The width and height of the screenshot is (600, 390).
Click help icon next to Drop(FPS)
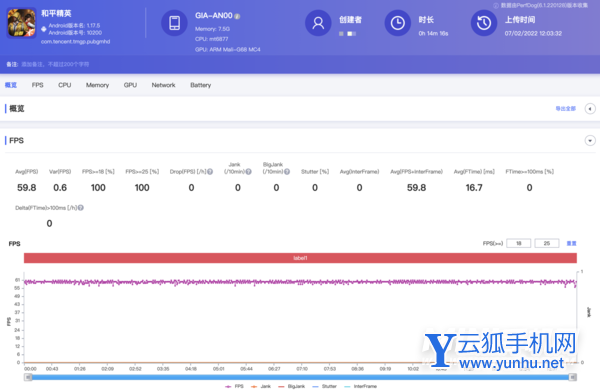tap(210, 171)
